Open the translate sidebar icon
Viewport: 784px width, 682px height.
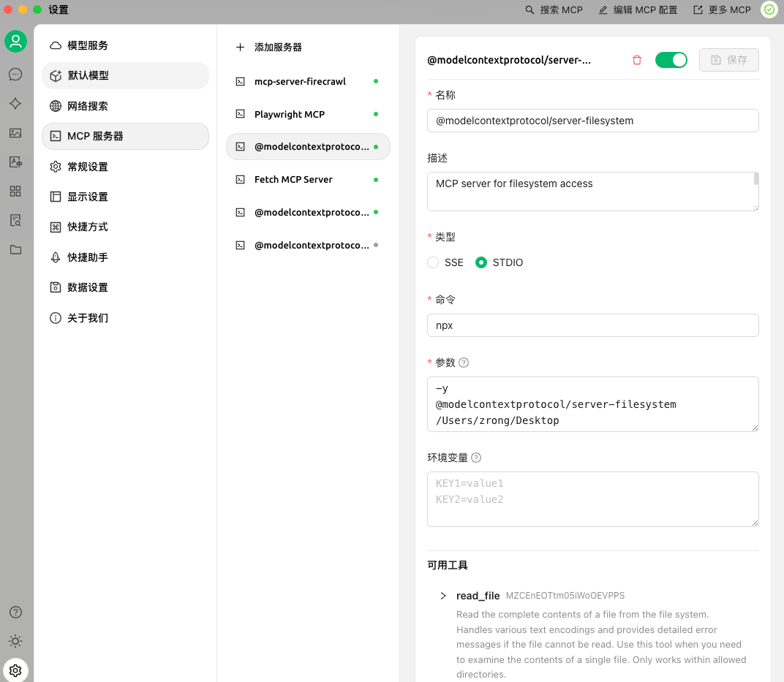15,162
